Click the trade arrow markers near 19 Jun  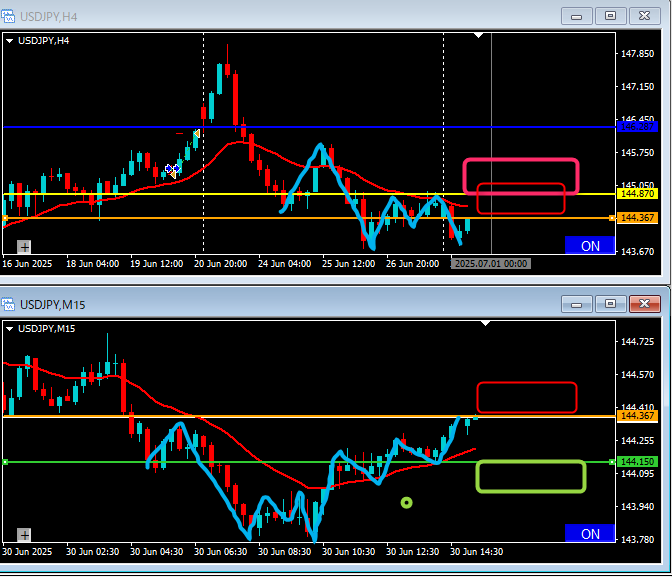172,170
